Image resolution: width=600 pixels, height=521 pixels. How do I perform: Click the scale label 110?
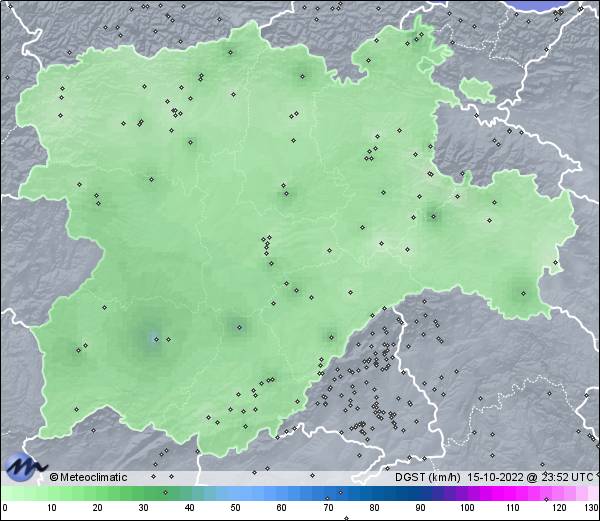(x=513, y=508)
